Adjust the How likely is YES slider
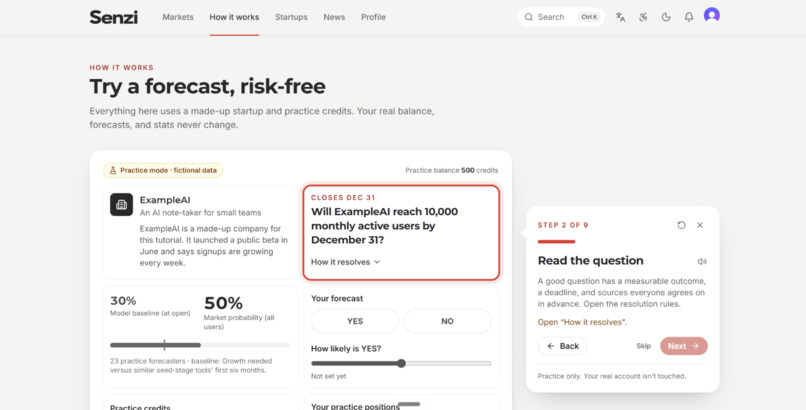The height and width of the screenshot is (410, 806). click(401, 363)
